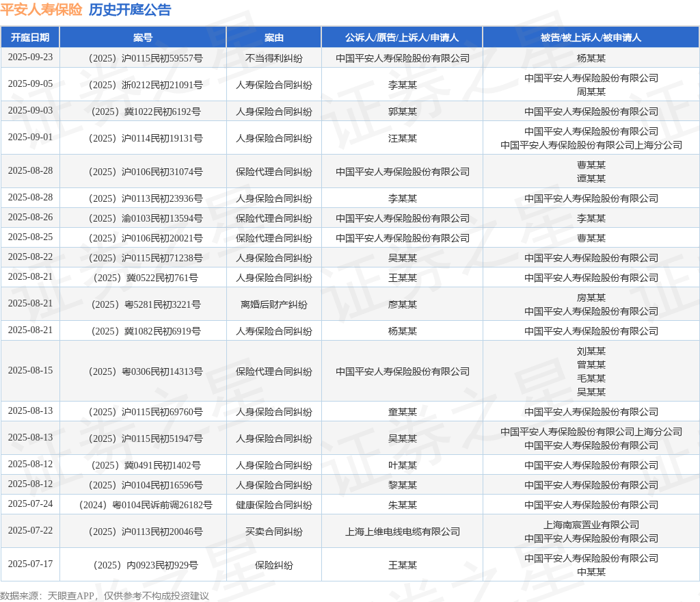
Task: Click the 平安人寿保险 title text
Action: click(41, 10)
